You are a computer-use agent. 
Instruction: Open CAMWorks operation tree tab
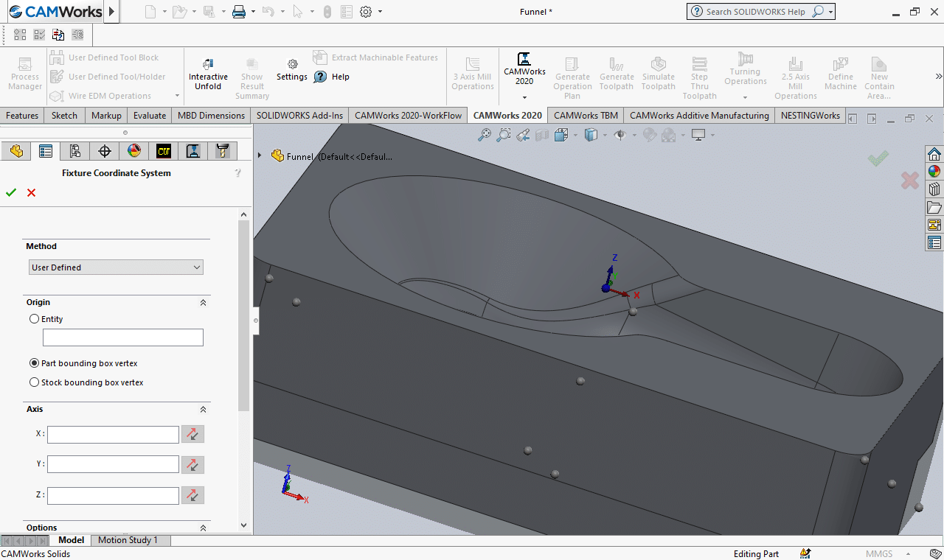pos(193,151)
